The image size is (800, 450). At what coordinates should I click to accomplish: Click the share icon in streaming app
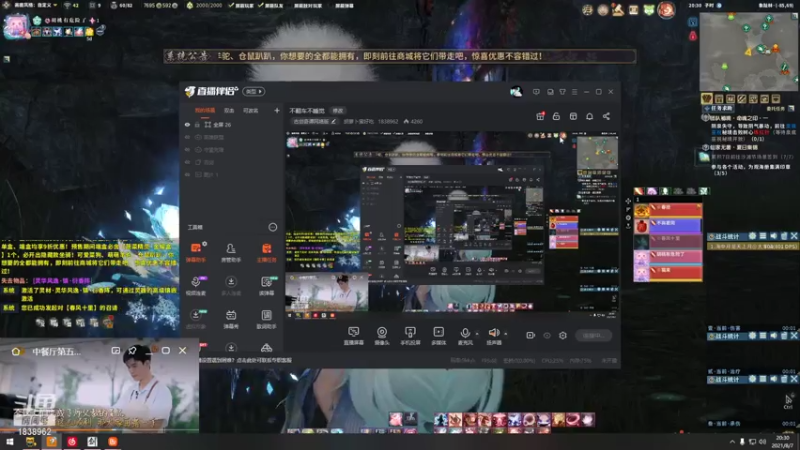pyautogui.click(x=606, y=116)
